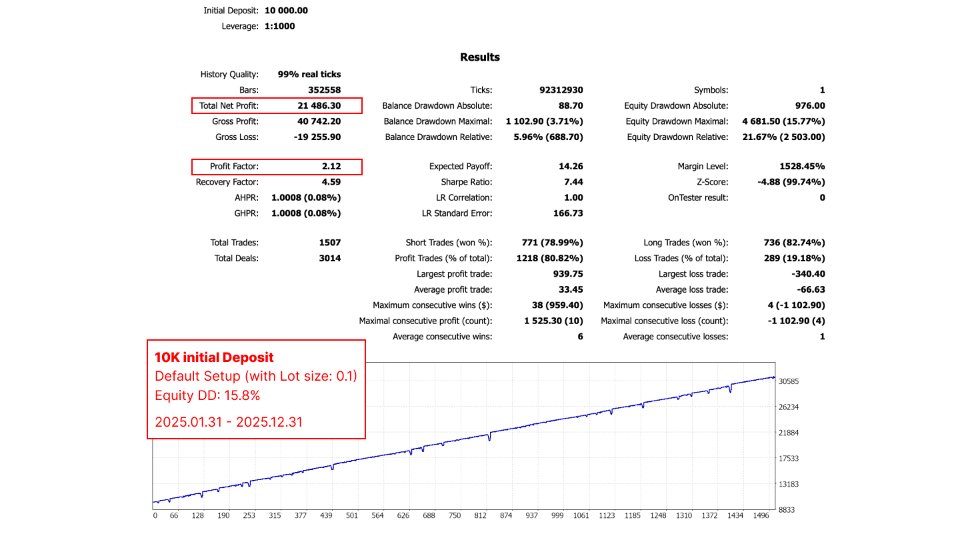Select the Initial Deposit value 10 000.00
Viewport: 960px width, 540px height.
286,10
